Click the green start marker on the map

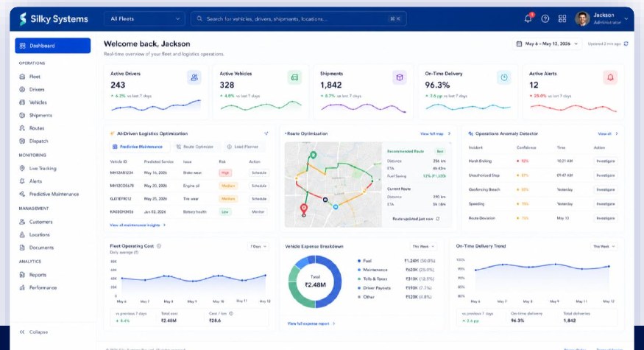(x=314, y=155)
